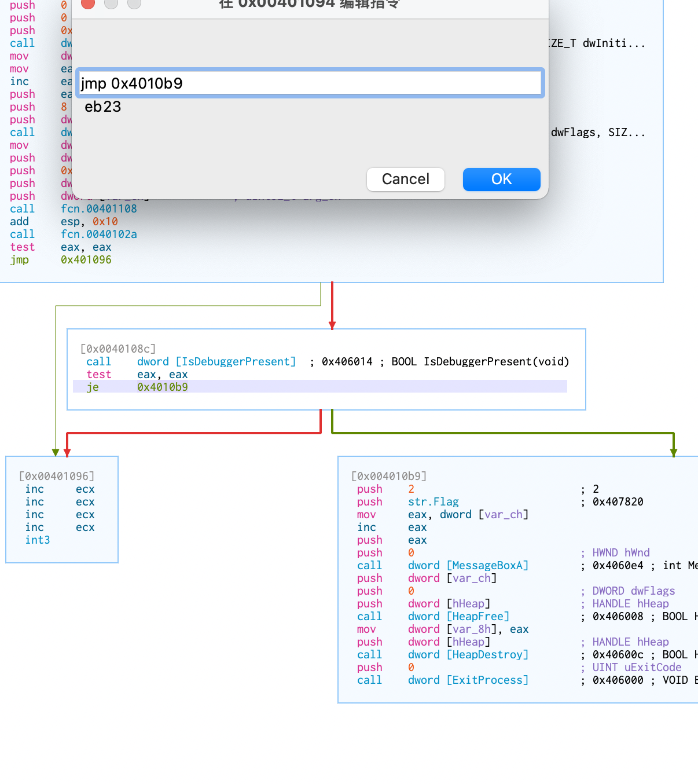The width and height of the screenshot is (698, 784).
Task: Click the IsDebuggerPresent call operand
Action: pos(216,362)
